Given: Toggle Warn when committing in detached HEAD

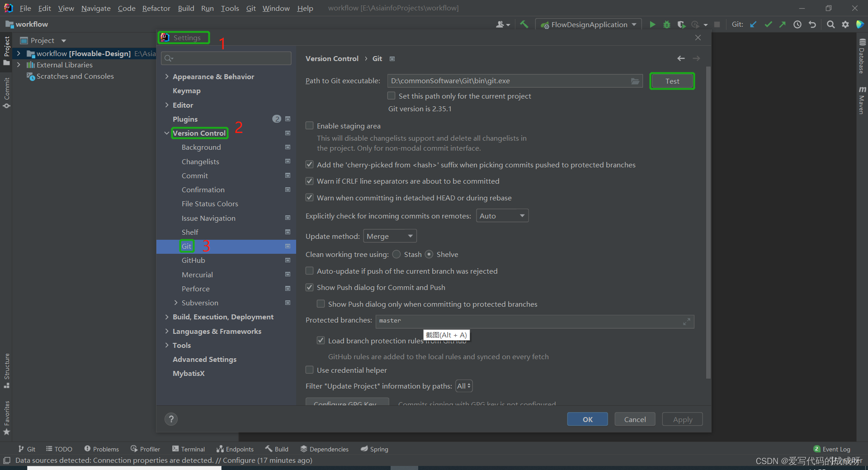Looking at the screenshot, I should coord(310,198).
